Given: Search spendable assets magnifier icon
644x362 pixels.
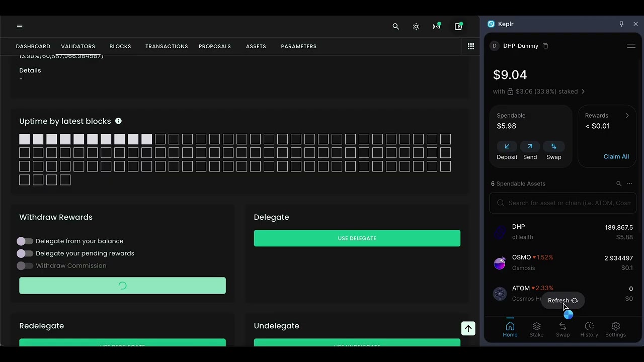Looking at the screenshot, I should pos(619,184).
